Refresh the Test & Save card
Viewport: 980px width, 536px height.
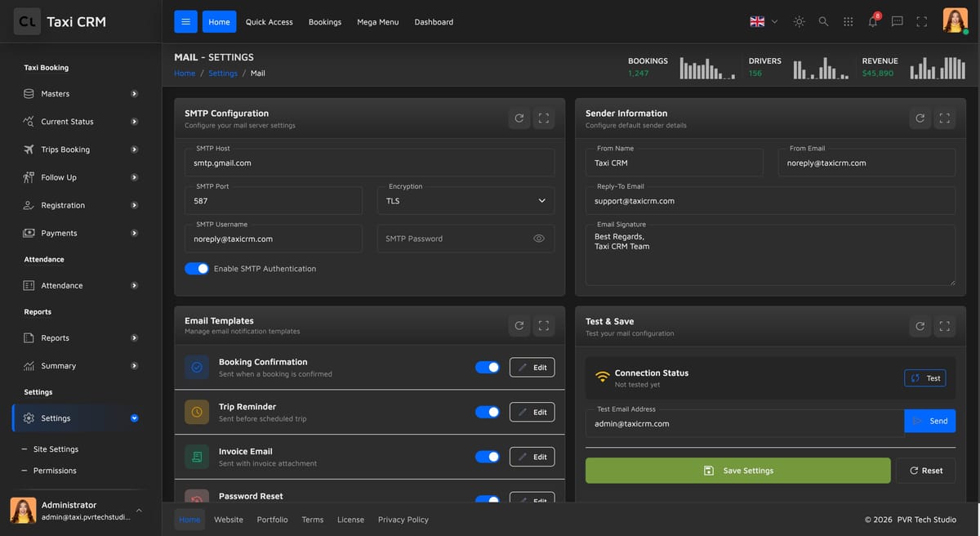click(x=920, y=326)
